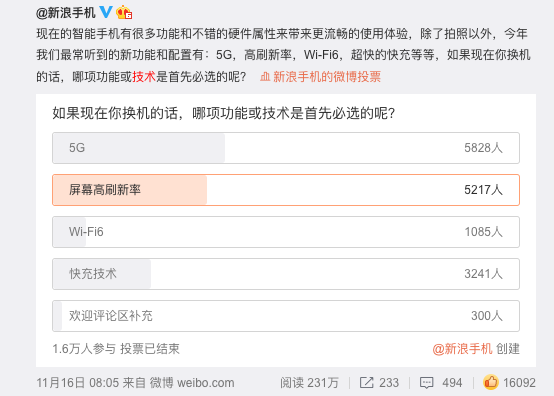Click the poll question title text

tap(224, 114)
